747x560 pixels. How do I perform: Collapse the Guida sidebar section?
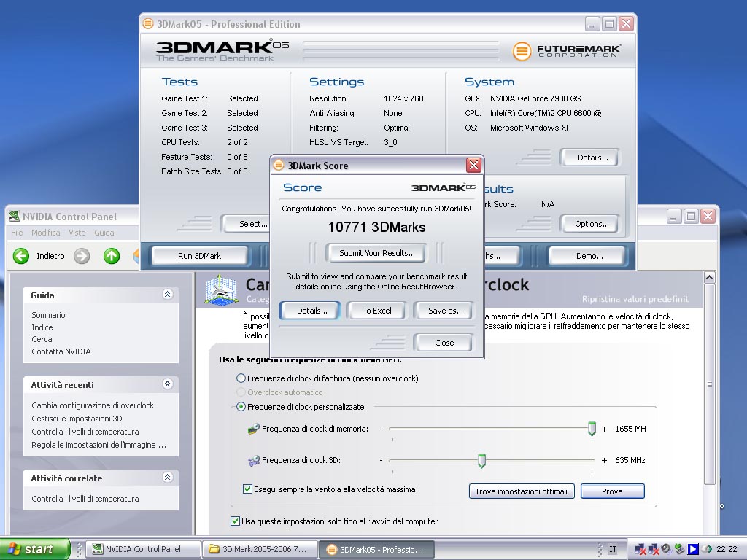[x=167, y=295]
